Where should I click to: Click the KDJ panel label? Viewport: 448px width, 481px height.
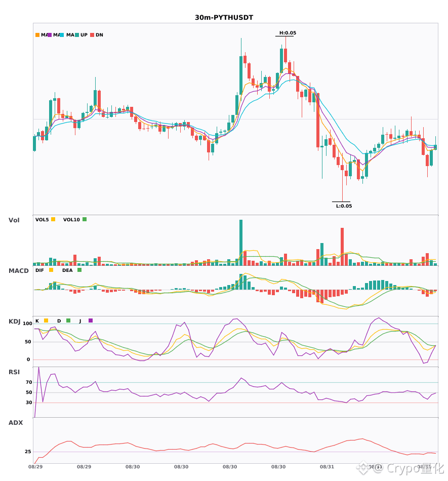(14, 322)
